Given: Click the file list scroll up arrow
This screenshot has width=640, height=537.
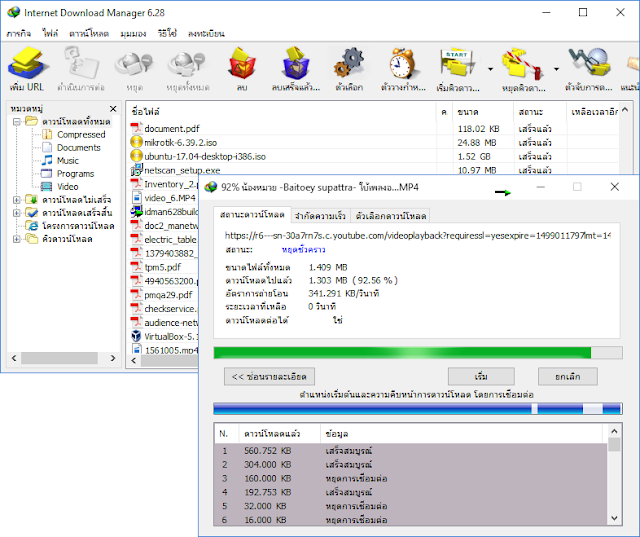Looking at the screenshot, I should pyautogui.click(x=625, y=110).
